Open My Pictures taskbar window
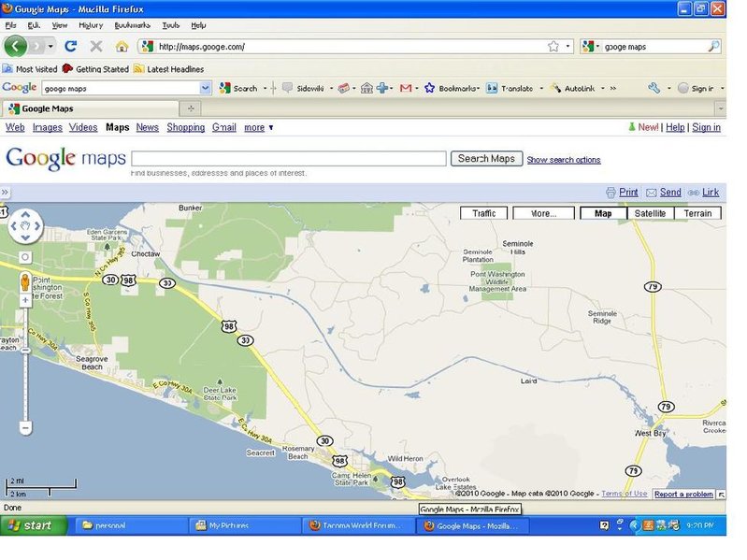Screen dimensions: 747x560 click(x=243, y=525)
